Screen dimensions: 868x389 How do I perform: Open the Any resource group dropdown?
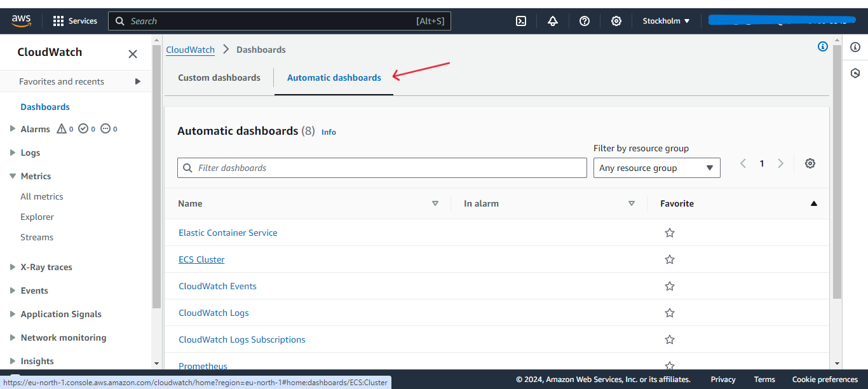click(x=656, y=168)
